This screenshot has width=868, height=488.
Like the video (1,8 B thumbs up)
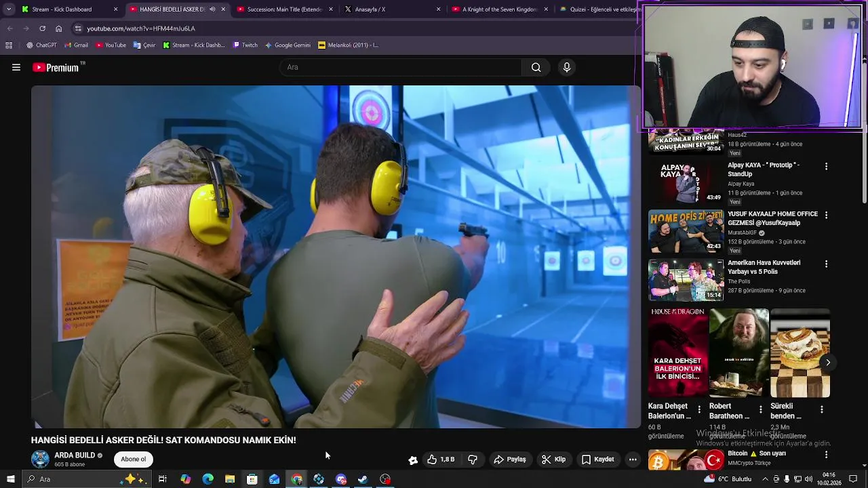[441, 460]
